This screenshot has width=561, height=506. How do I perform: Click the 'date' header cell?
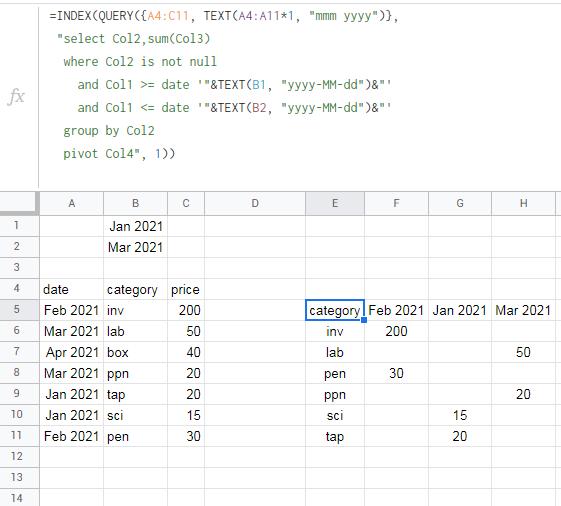[x=72, y=289]
